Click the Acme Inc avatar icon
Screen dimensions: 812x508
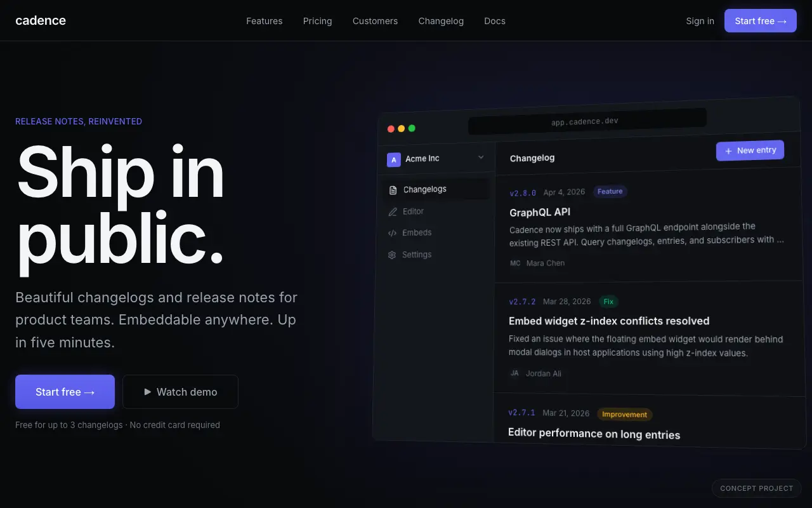click(x=394, y=159)
